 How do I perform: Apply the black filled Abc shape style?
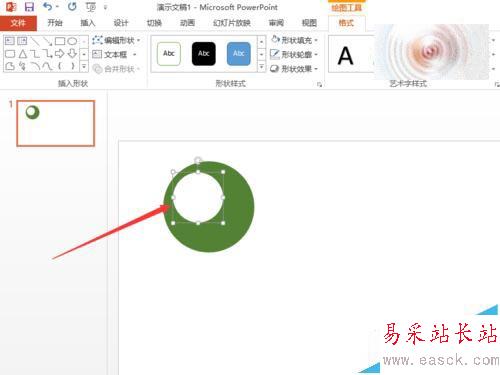(x=204, y=54)
